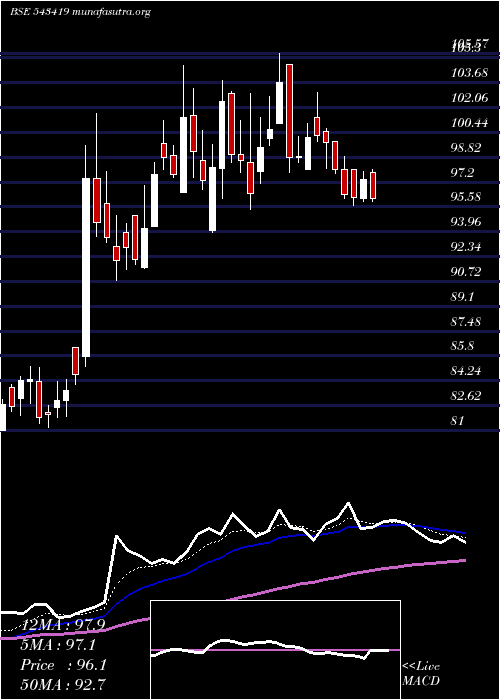The image size is (500, 700).
Task: Click the 50MA : 92.7 readout
Action: [63, 684]
